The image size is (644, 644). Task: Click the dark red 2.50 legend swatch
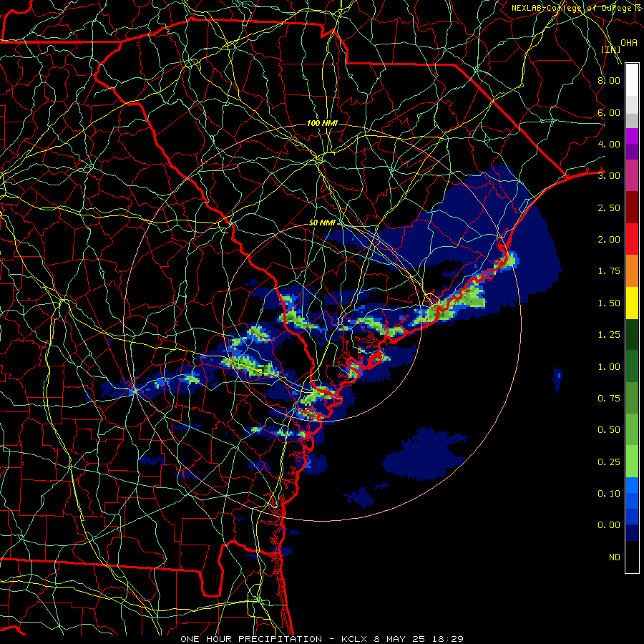tap(632, 208)
